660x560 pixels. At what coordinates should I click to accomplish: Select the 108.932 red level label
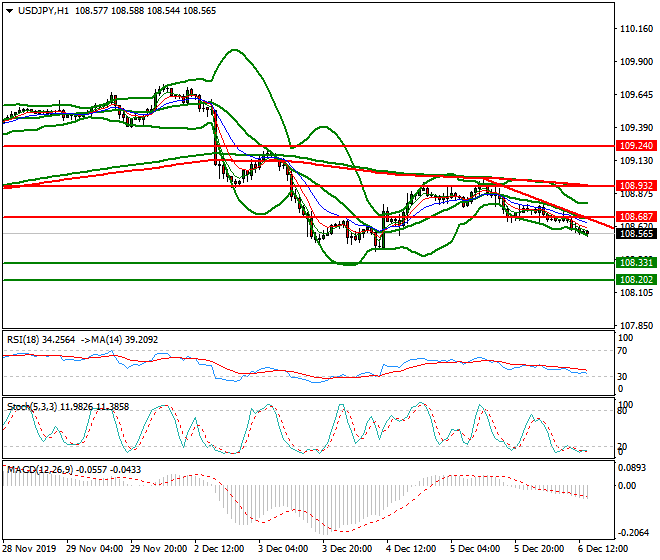pos(636,185)
